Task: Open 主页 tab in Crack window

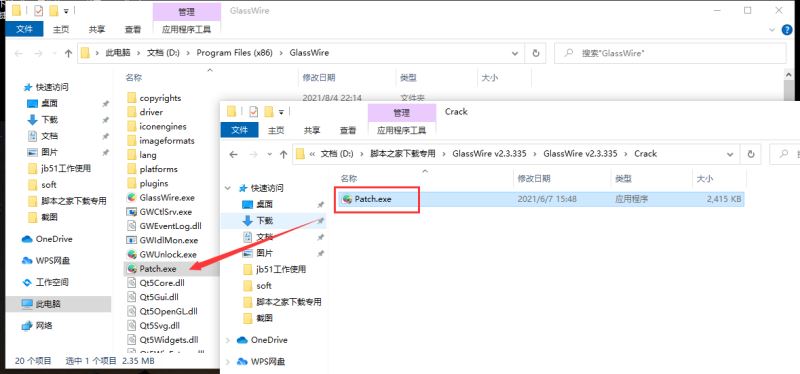Action: 276,130
